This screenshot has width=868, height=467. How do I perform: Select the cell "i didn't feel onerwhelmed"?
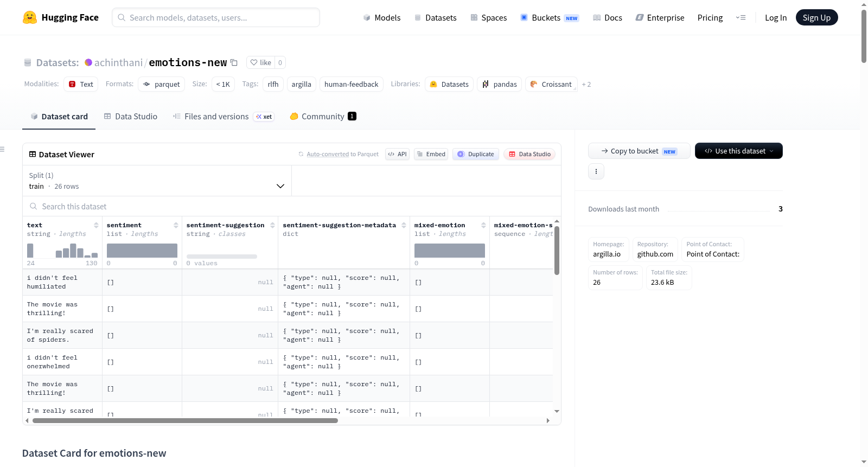tap(62, 362)
